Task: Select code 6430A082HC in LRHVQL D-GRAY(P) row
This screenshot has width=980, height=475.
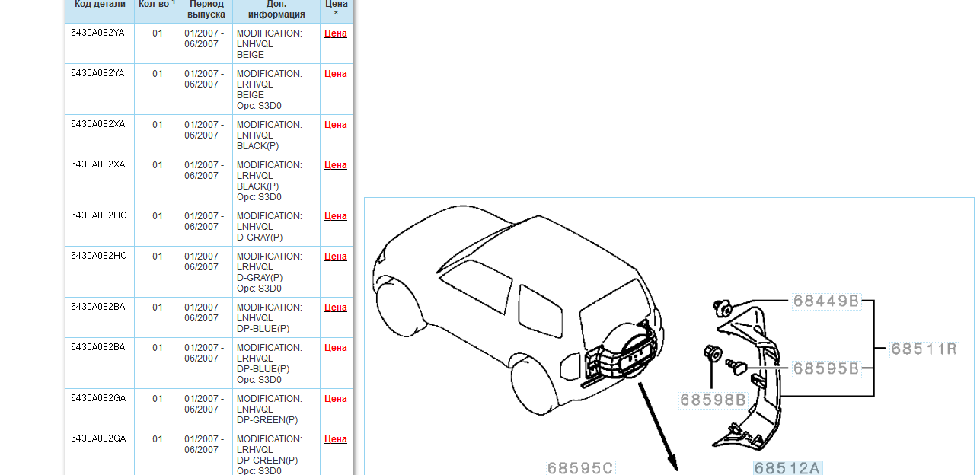Action: point(99,257)
